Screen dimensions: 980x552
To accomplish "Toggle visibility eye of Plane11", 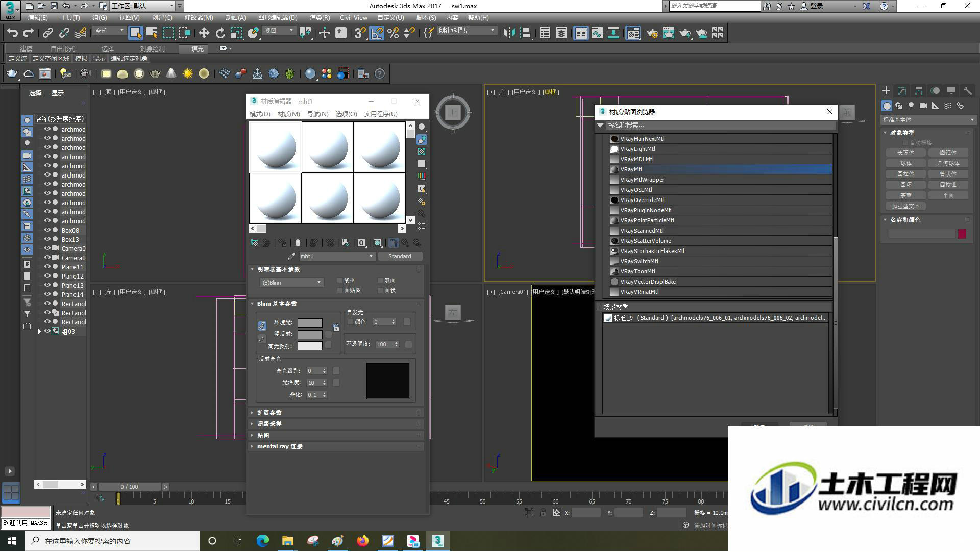I will click(47, 267).
